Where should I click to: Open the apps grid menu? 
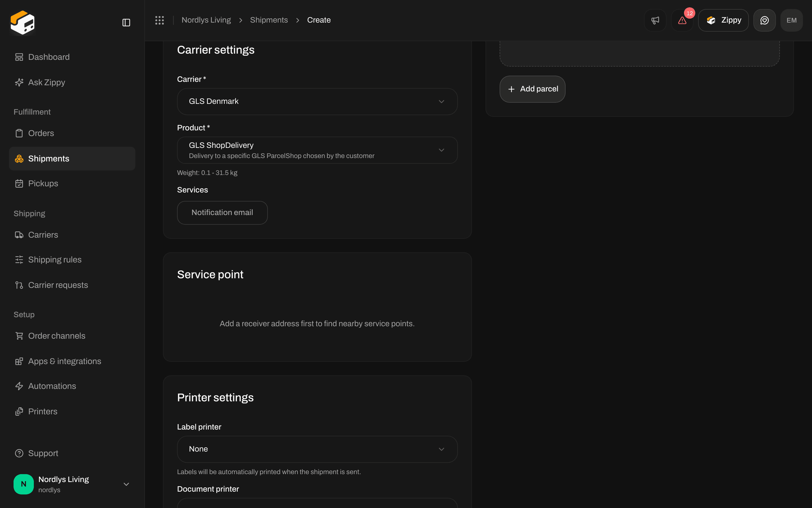point(159,20)
